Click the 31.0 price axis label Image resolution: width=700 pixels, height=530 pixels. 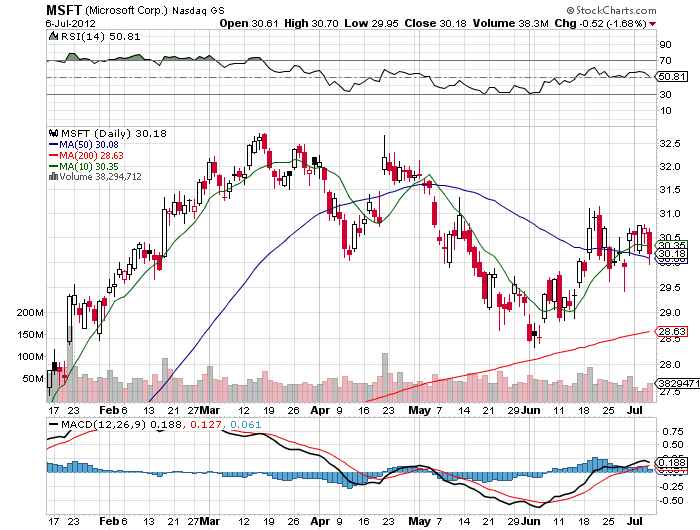coord(670,214)
